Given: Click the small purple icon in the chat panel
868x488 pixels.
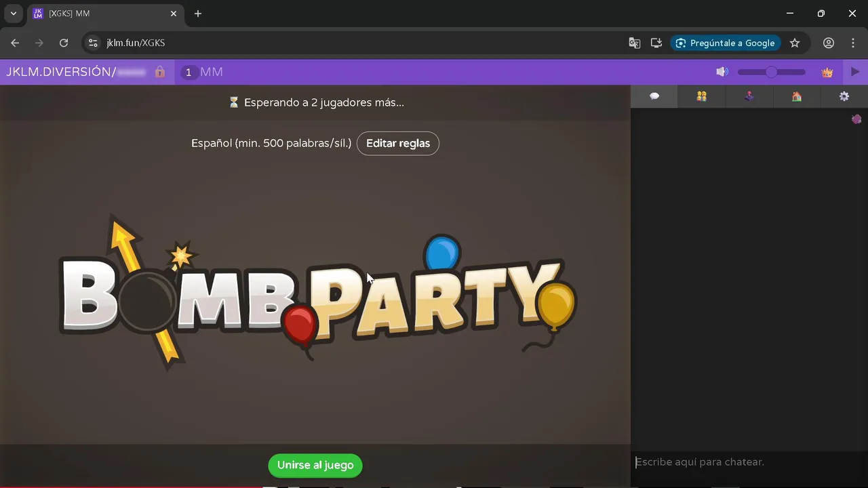Looking at the screenshot, I should [x=856, y=119].
